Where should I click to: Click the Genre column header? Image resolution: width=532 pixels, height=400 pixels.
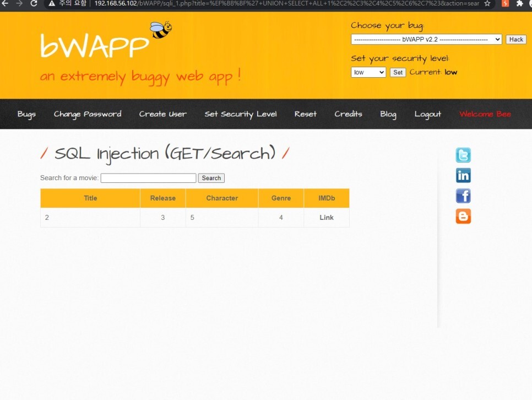[x=281, y=198]
